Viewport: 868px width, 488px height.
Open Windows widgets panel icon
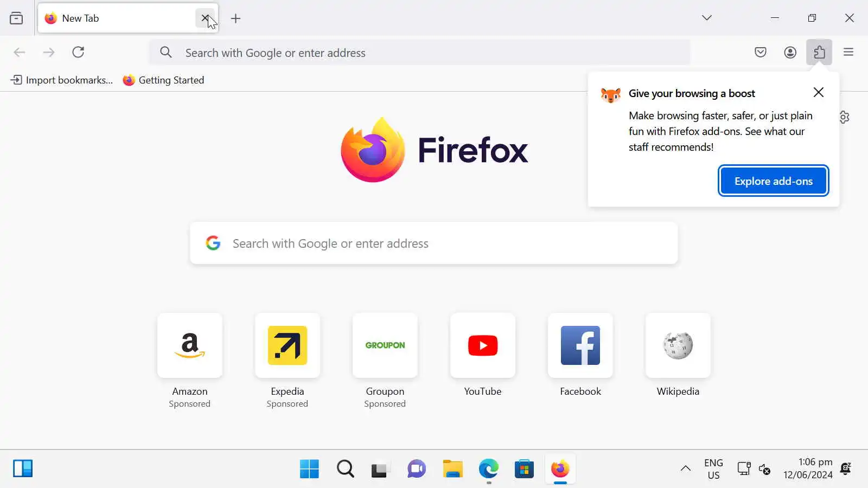pos(23,468)
